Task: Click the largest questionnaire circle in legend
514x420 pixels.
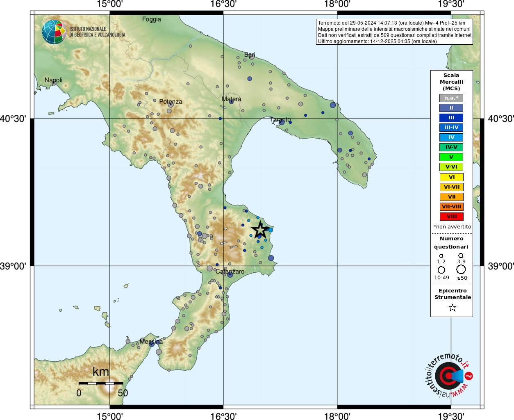Action: (x=461, y=269)
